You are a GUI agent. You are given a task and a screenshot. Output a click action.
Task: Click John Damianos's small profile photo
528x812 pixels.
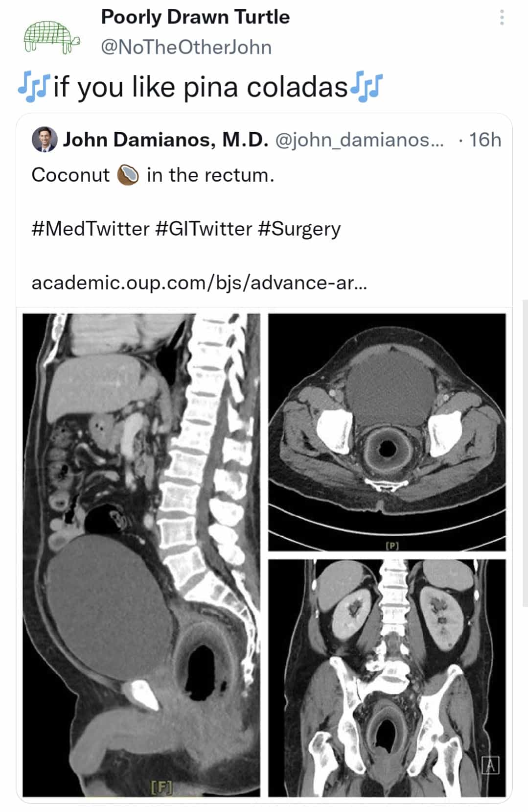click(45, 140)
